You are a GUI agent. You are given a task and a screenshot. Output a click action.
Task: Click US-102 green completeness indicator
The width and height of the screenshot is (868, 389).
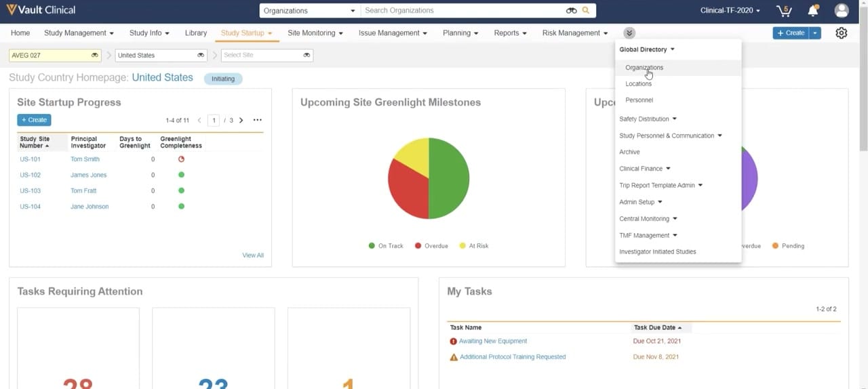181,175
